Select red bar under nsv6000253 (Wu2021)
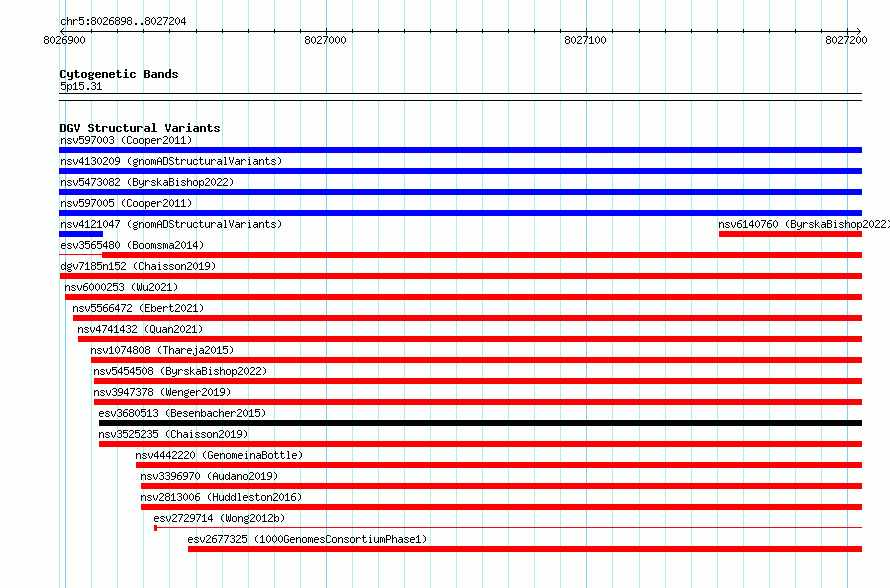The height and width of the screenshot is (588, 890). coord(463,297)
